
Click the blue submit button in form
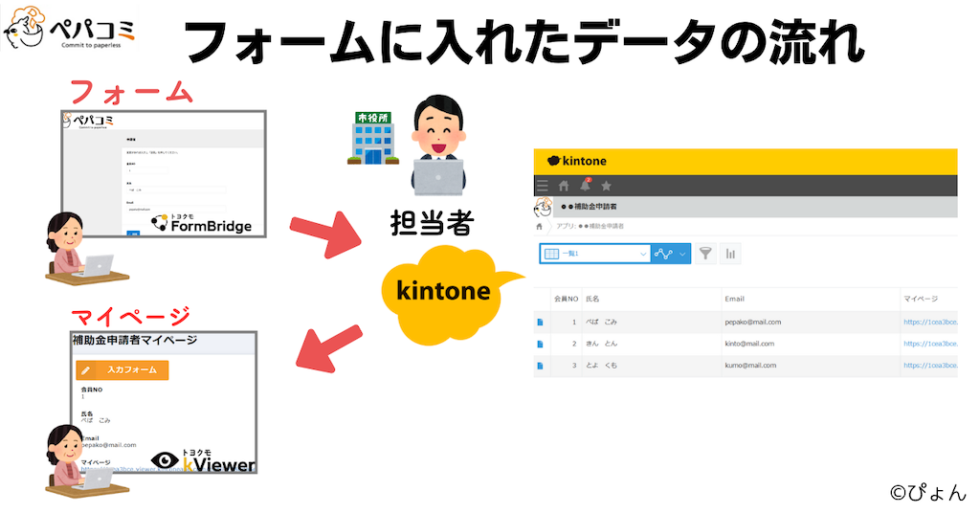(133, 234)
